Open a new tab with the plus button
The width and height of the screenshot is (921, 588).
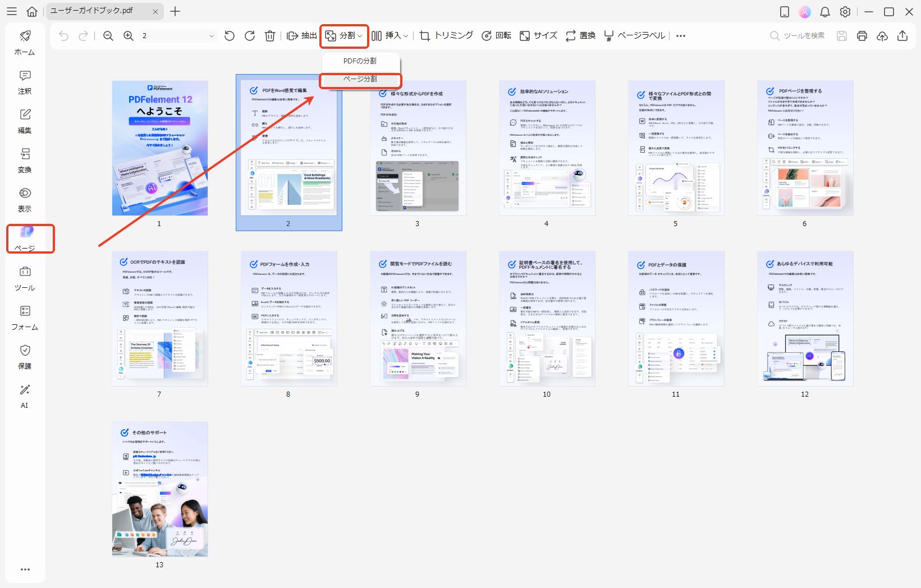point(175,11)
